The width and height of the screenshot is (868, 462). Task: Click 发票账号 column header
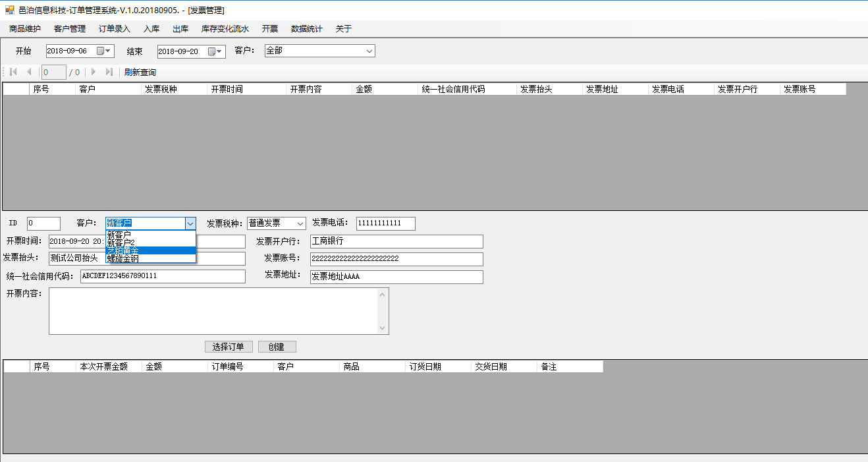tap(813, 89)
